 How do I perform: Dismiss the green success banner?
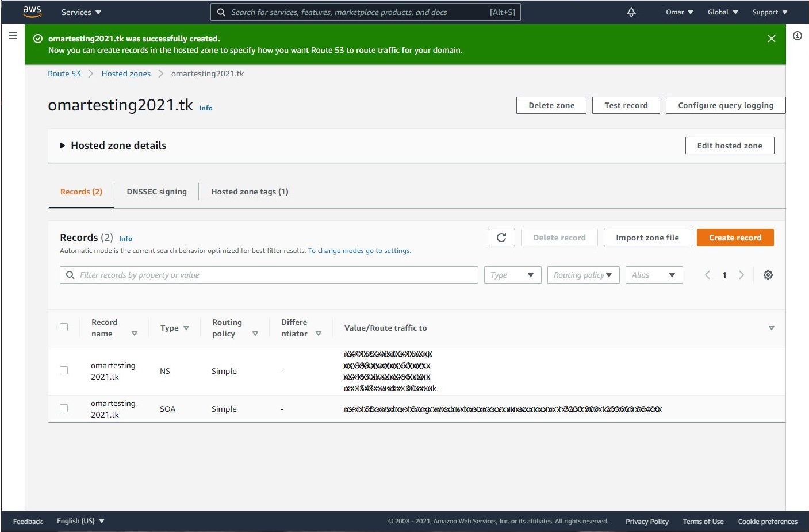coord(772,39)
